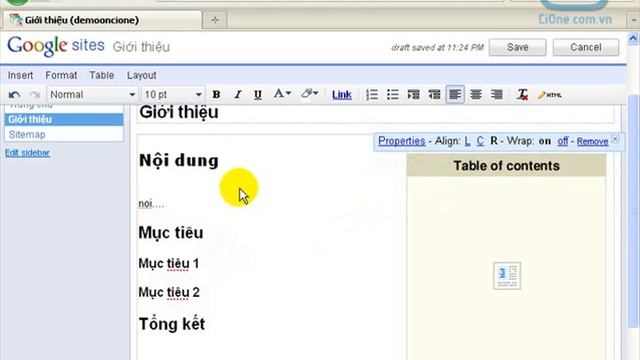Toggle bold formatting
The width and height of the screenshot is (640, 360).
[216, 95]
